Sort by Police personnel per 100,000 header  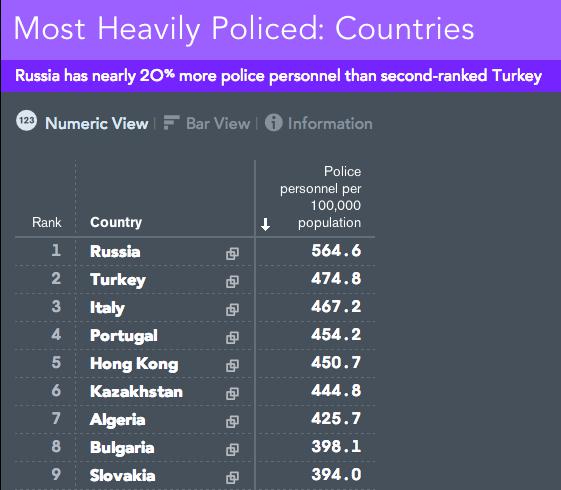[321, 197]
